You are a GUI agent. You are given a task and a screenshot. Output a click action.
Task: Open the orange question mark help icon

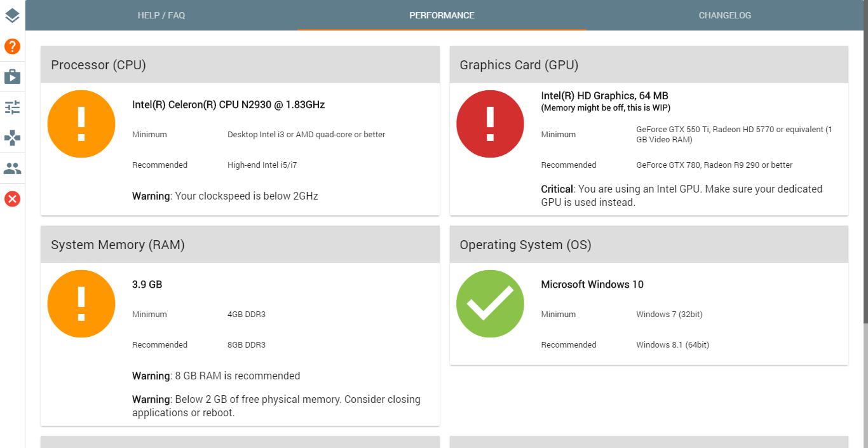pos(12,46)
